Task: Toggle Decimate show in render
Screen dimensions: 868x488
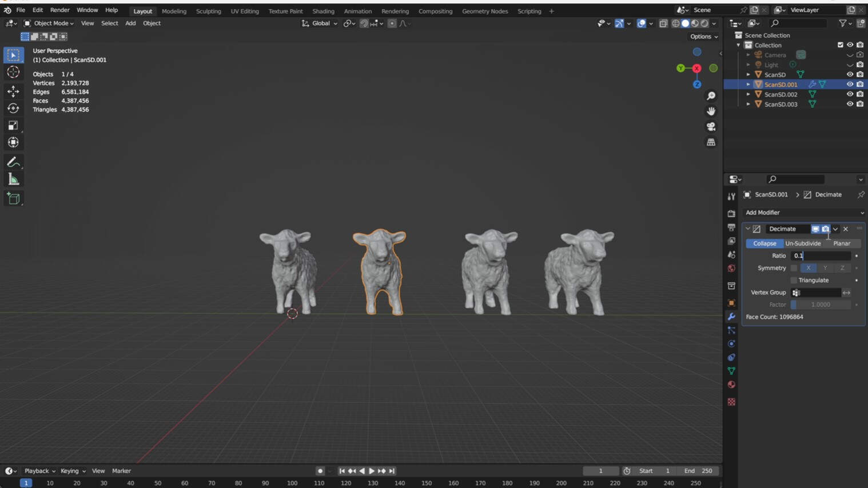Action: pyautogui.click(x=825, y=229)
